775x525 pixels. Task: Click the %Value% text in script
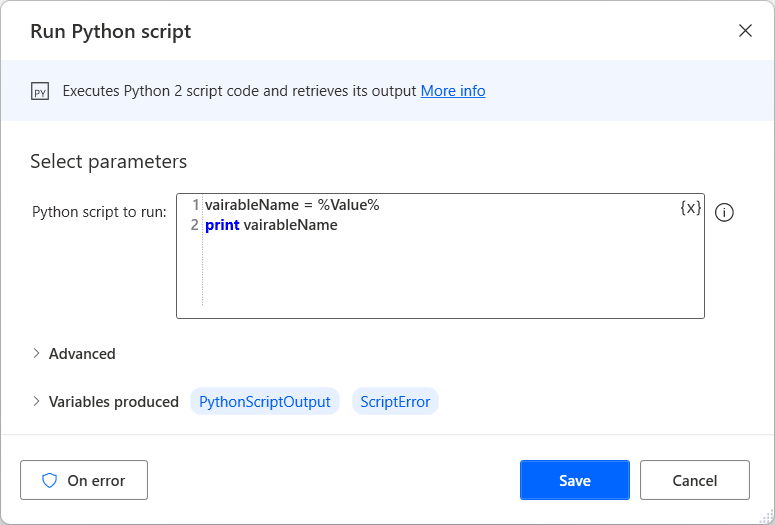click(349, 205)
